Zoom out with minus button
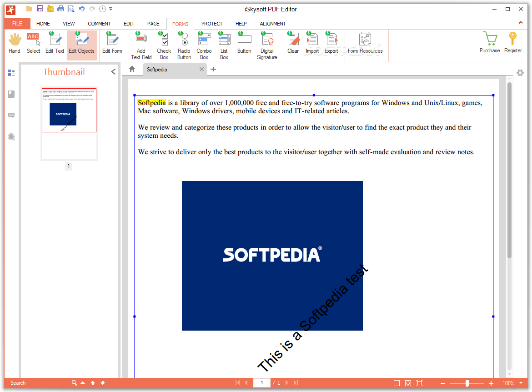The width and height of the screenshot is (532, 392). point(443,383)
